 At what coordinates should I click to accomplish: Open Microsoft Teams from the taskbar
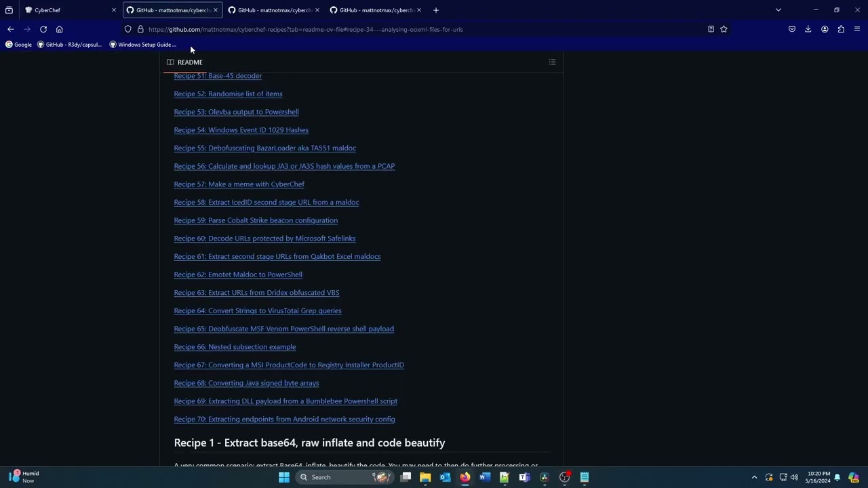(524, 477)
